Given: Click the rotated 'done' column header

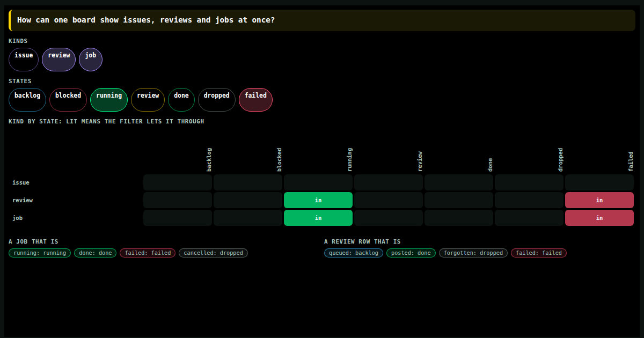Looking at the screenshot, I should [491, 165].
